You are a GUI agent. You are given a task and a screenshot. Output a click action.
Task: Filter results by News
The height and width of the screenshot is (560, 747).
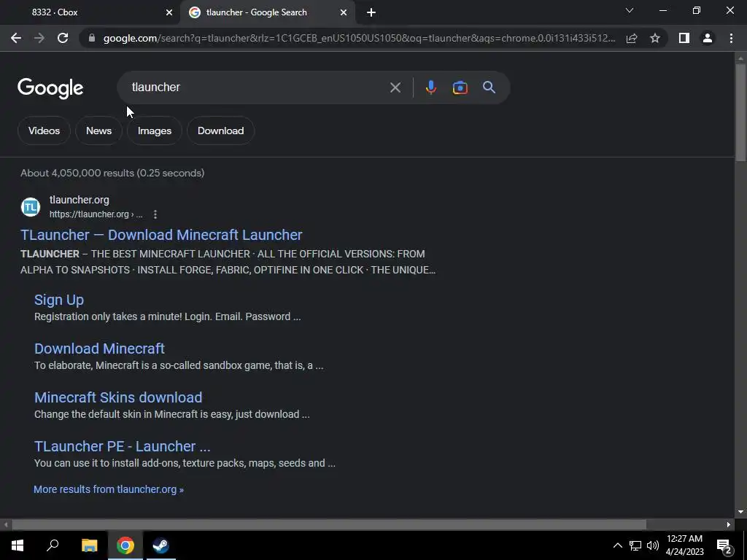[x=98, y=131]
